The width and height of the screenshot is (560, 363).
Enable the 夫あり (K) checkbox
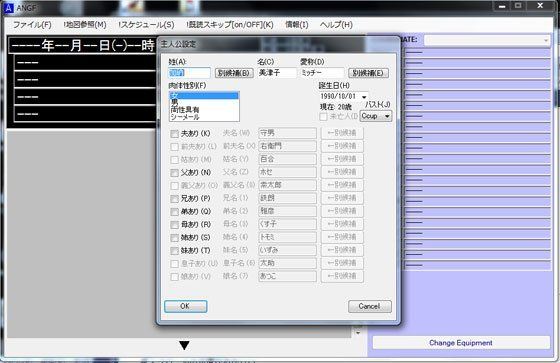click(174, 134)
